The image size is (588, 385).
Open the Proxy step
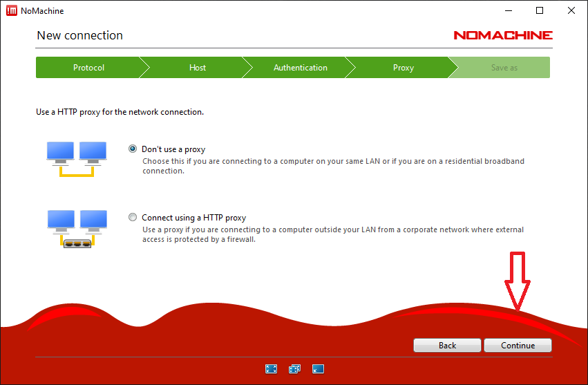point(403,68)
